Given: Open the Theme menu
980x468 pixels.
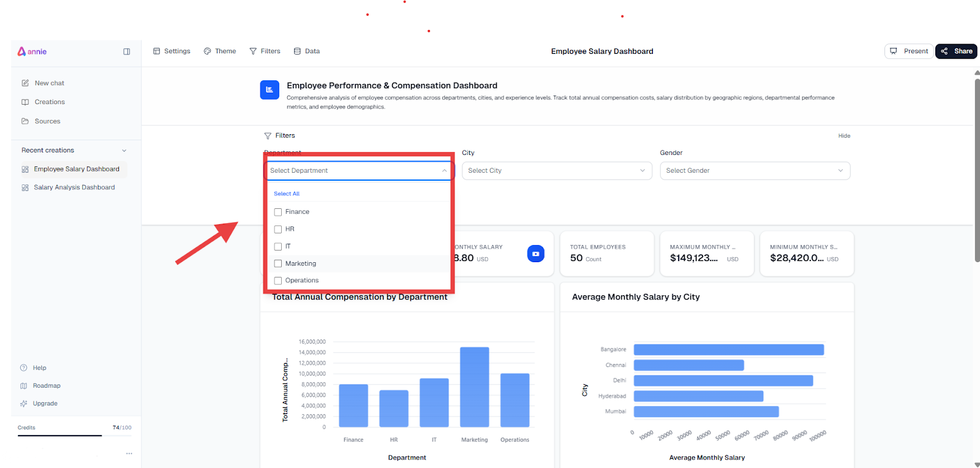Looking at the screenshot, I should pyautogui.click(x=220, y=51).
